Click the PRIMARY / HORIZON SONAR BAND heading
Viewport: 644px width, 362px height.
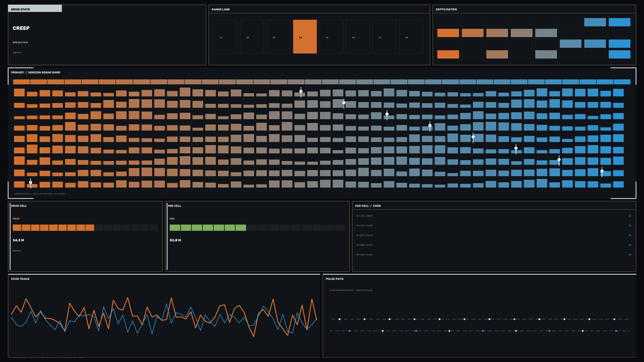pyautogui.click(x=36, y=72)
